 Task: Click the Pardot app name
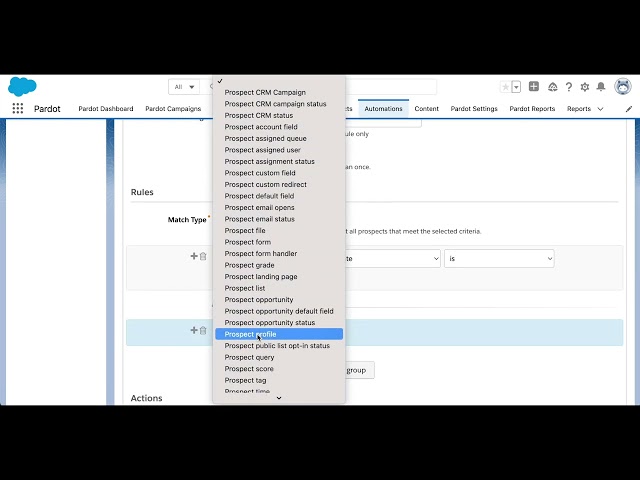pos(47,109)
